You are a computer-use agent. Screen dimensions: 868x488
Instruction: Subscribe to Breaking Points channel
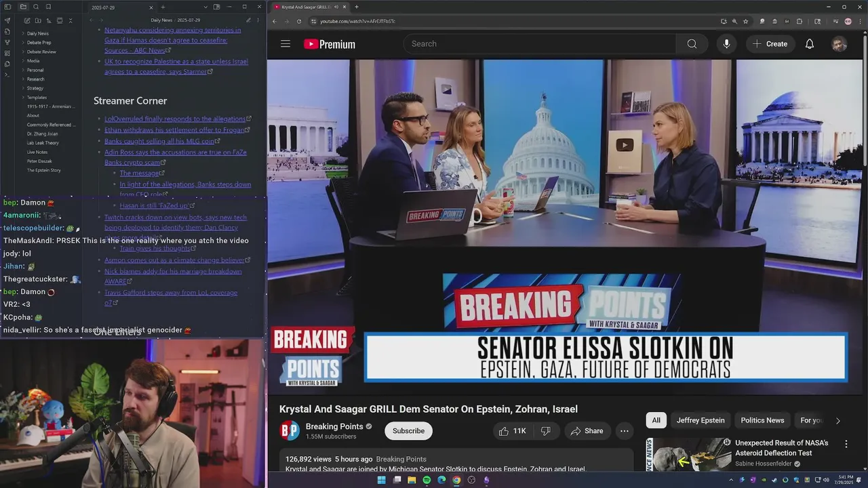pyautogui.click(x=408, y=431)
